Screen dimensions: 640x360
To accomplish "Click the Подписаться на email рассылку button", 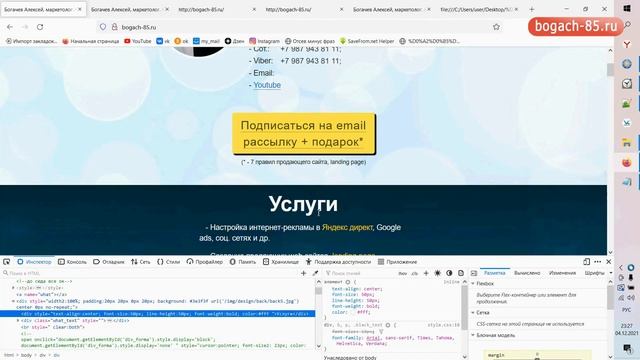I will [x=303, y=133].
